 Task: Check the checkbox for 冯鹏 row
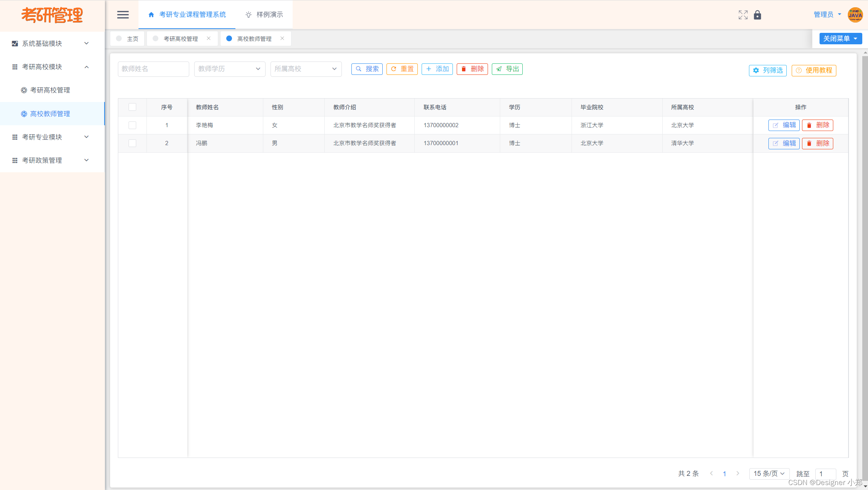[x=132, y=143]
